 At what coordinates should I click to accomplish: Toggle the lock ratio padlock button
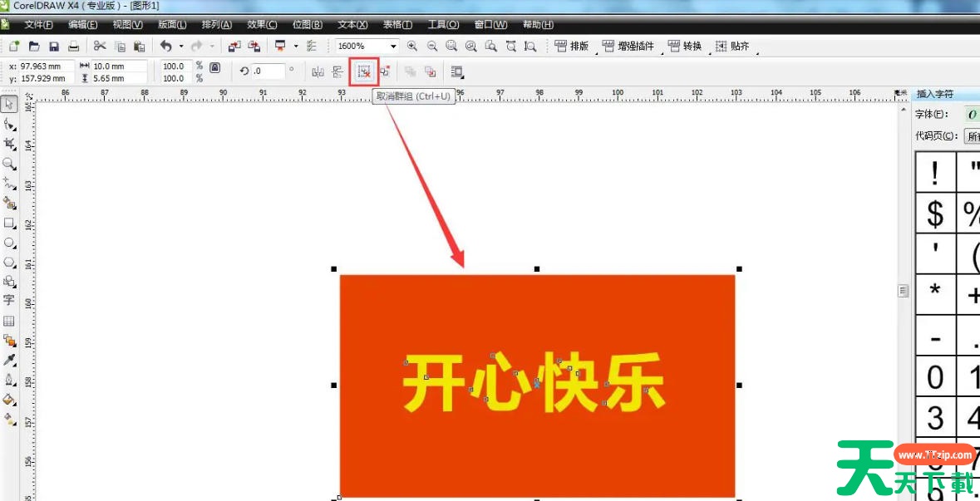(214, 67)
